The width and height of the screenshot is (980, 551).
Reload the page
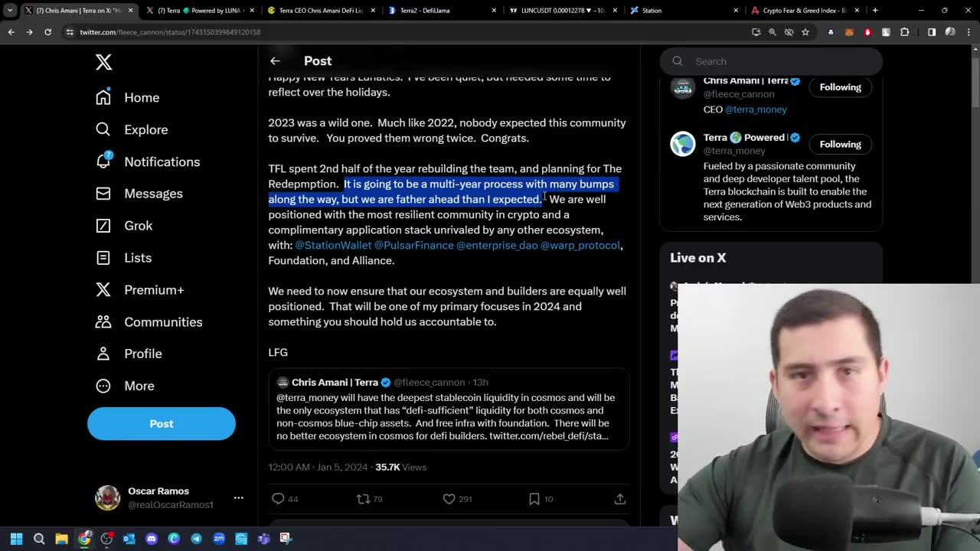point(47,32)
